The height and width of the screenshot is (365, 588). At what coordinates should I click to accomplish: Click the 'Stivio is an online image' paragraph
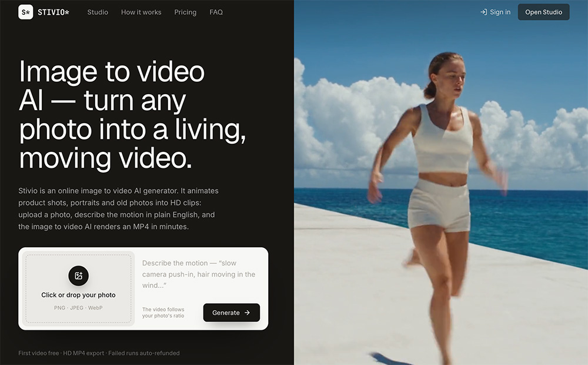(x=119, y=208)
